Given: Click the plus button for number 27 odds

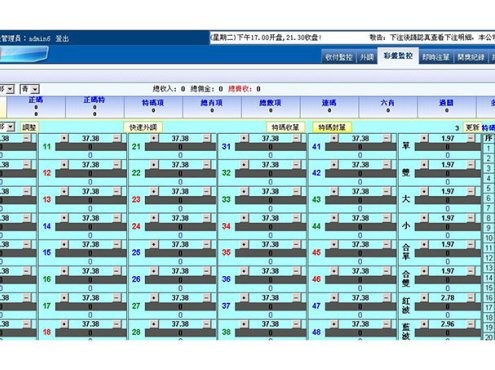Looking at the screenshot, I should point(154,297).
